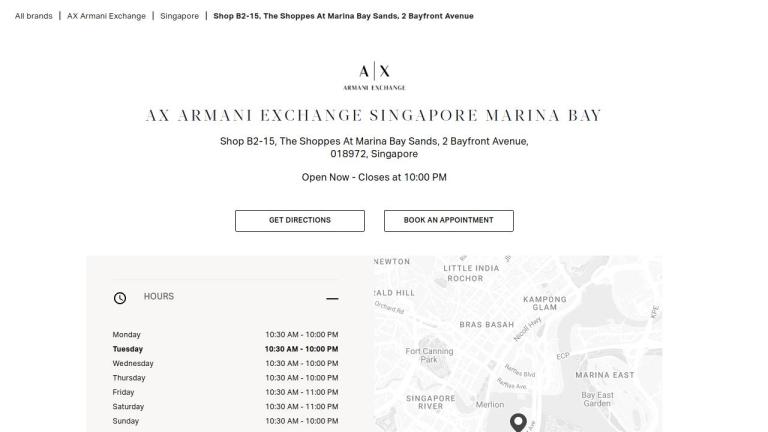This screenshot has height=432, width=768.
Task: Select the Singapore breadcrumb link
Action: (x=180, y=16)
